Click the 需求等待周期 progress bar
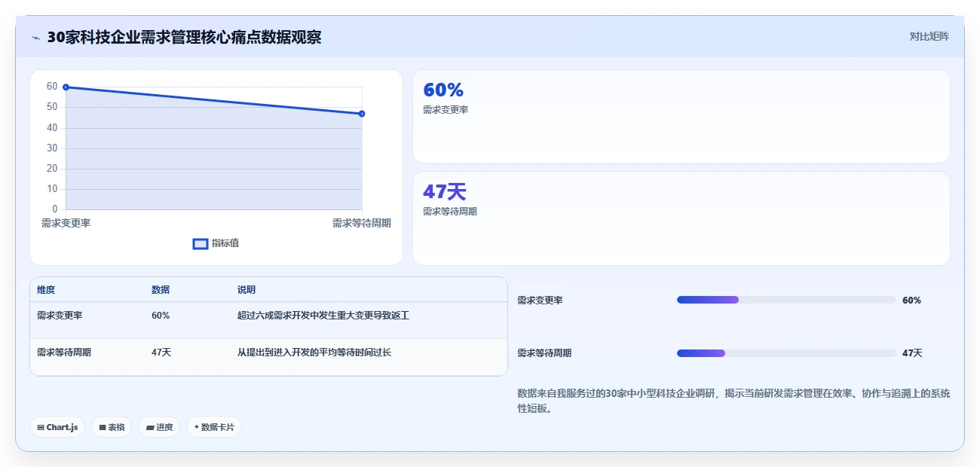Screen dimensions: 980x467 tap(786, 353)
